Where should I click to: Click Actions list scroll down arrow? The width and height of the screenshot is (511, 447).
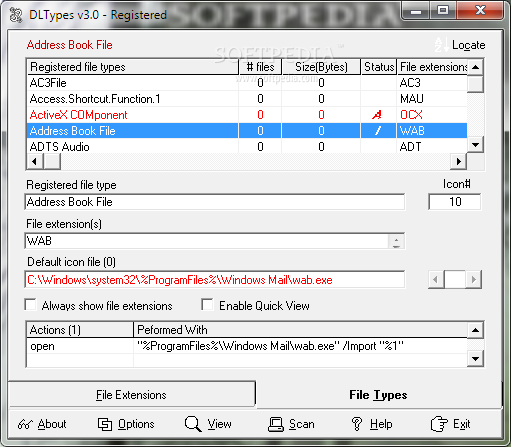476,359
